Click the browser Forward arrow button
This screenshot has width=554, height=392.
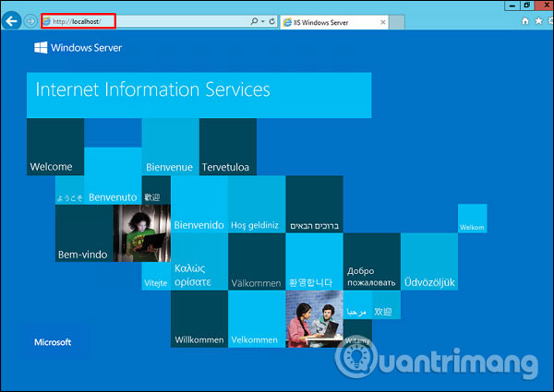pos(31,20)
